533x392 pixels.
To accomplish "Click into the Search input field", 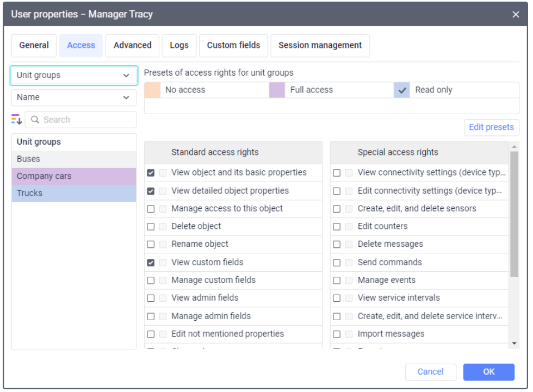I will pos(87,120).
